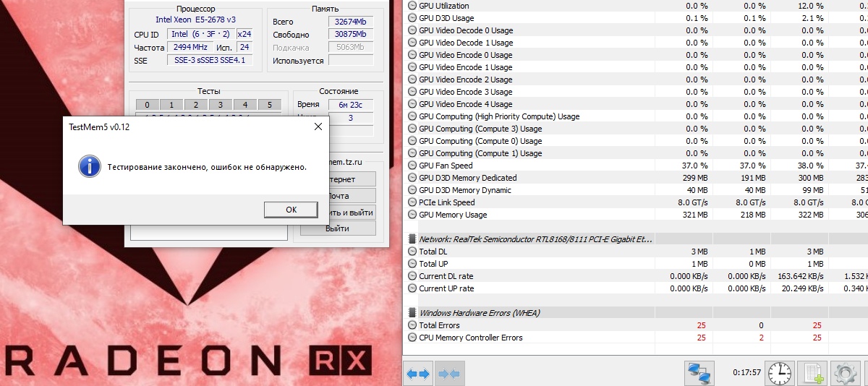Click the 0:17:57 elapsed timer text
The width and height of the screenshot is (868, 386).
pos(746,374)
